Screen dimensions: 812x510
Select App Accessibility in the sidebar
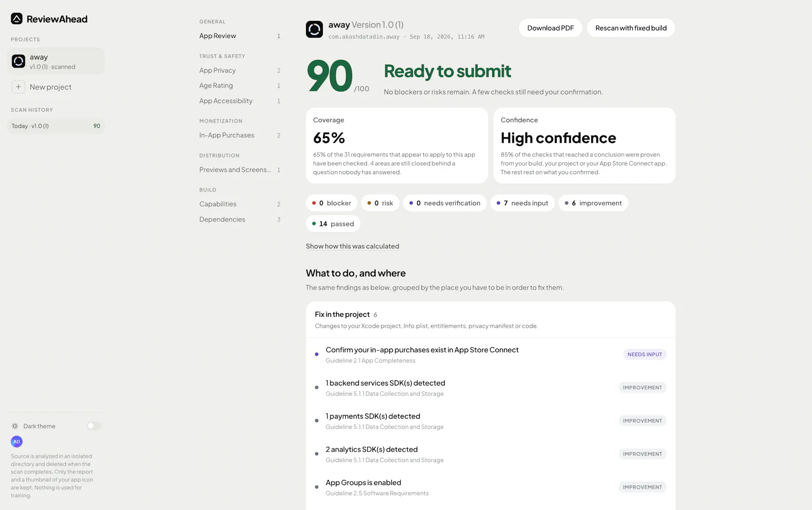click(x=240, y=101)
